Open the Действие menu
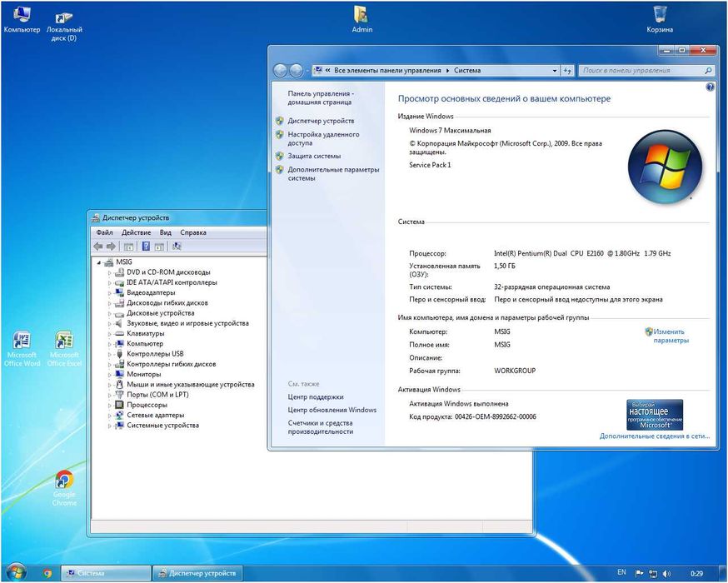This screenshot has height=583, width=728. pyautogui.click(x=136, y=232)
